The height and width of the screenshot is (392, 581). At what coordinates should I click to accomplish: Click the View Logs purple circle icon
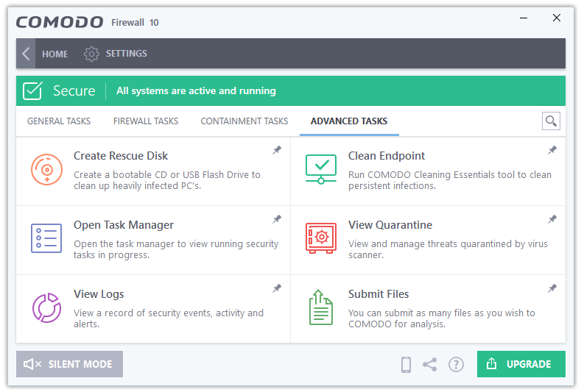click(46, 307)
